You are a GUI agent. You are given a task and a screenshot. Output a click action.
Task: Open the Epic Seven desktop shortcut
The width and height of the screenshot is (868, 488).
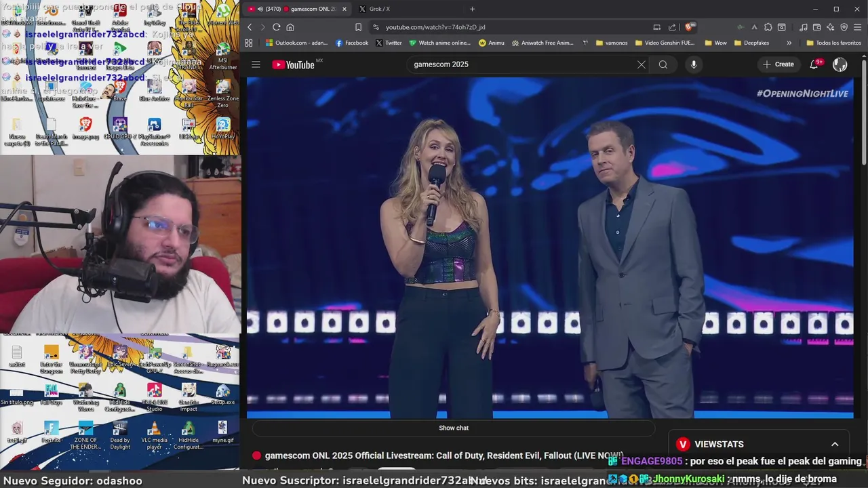(x=120, y=356)
